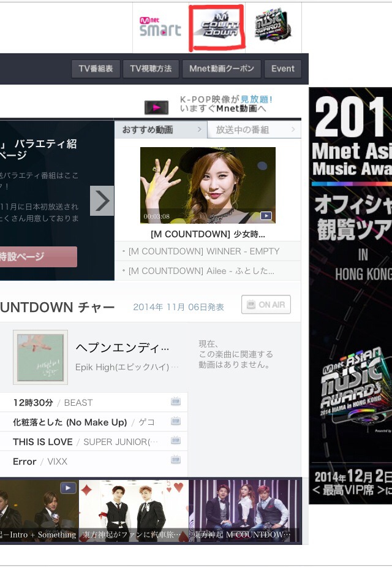Open the Mnet Smart logo link
This screenshot has height=567, width=392.
(160, 27)
